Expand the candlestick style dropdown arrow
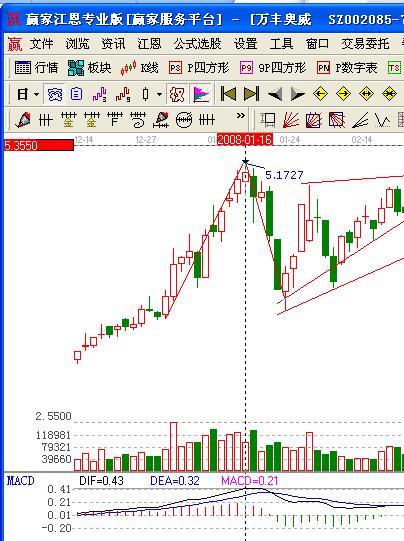Image resolution: width=404 pixels, height=541 pixels. pyautogui.click(x=159, y=94)
